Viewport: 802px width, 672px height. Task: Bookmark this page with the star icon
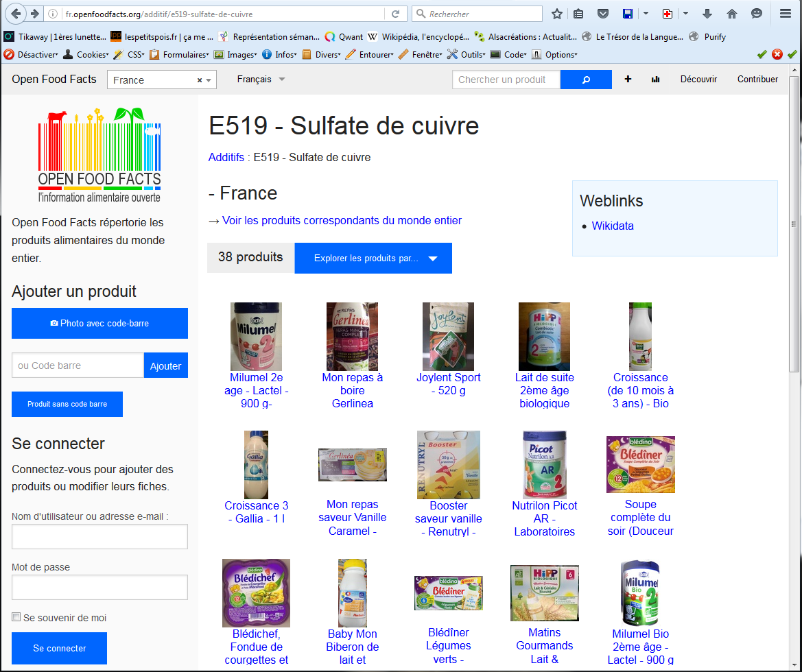coord(557,14)
